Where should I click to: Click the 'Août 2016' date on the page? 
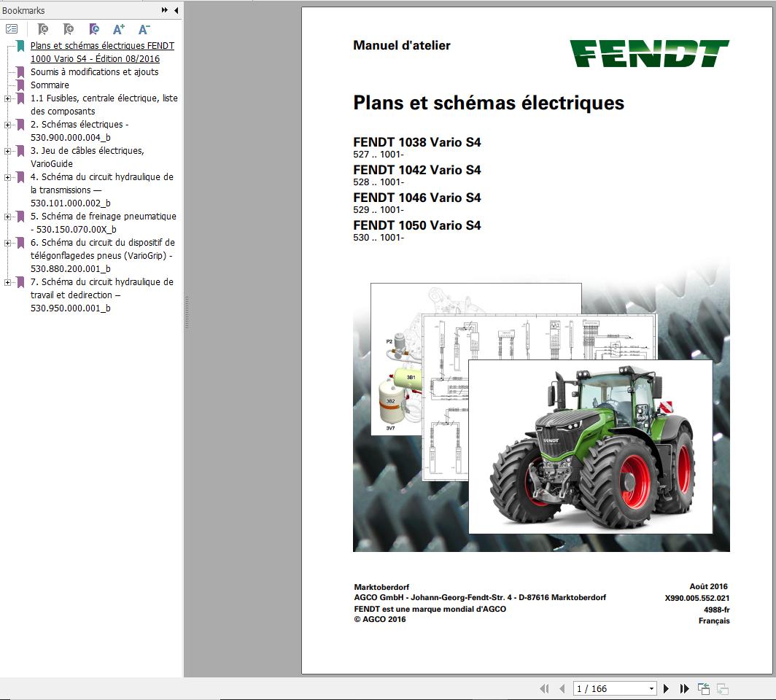(x=709, y=586)
